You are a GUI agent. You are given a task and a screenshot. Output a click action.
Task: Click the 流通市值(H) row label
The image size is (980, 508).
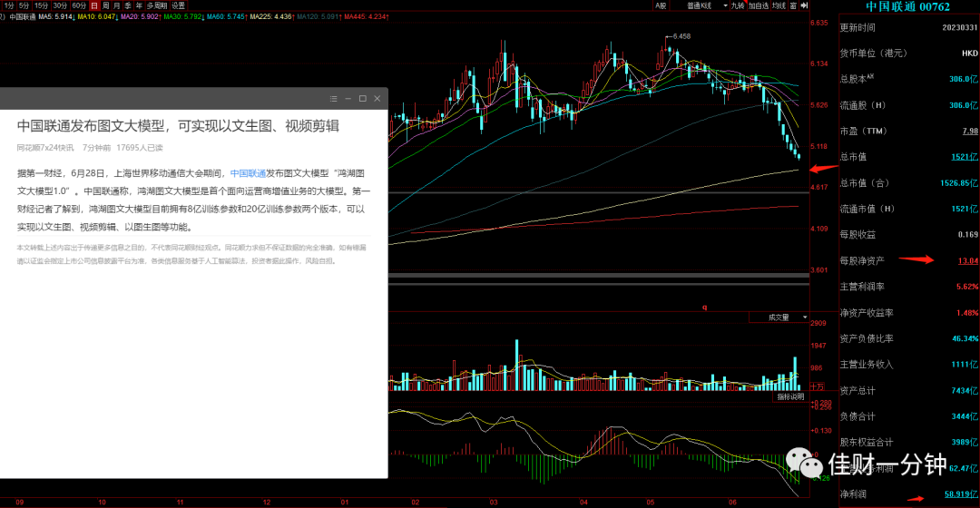(867, 209)
